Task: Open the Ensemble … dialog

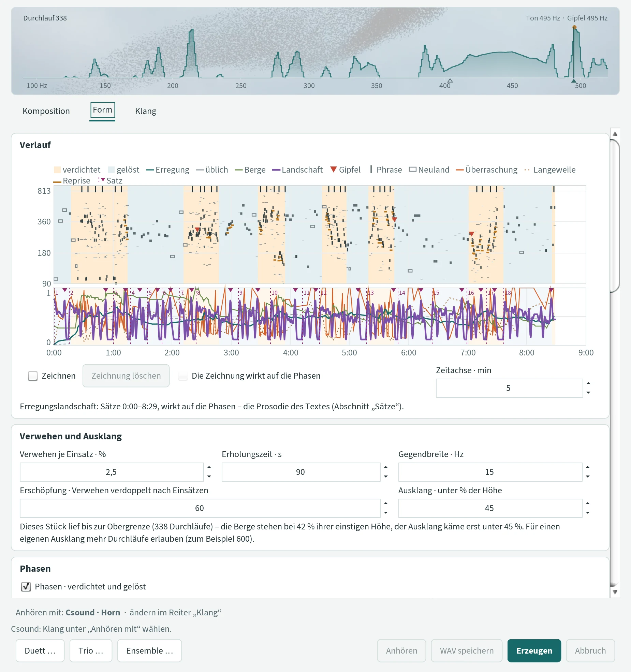Action: pyautogui.click(x=149, y=651)
